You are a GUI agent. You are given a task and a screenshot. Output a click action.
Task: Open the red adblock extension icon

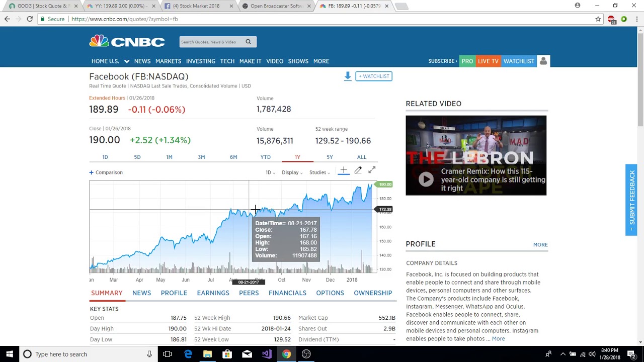tap(611, 19)
